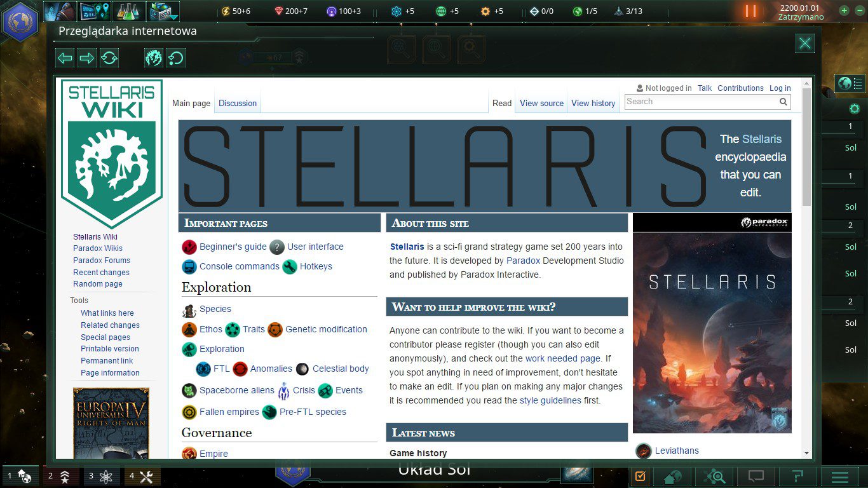
Task: Open Recent changes in the sidebar
Action: tap(101, 273)
